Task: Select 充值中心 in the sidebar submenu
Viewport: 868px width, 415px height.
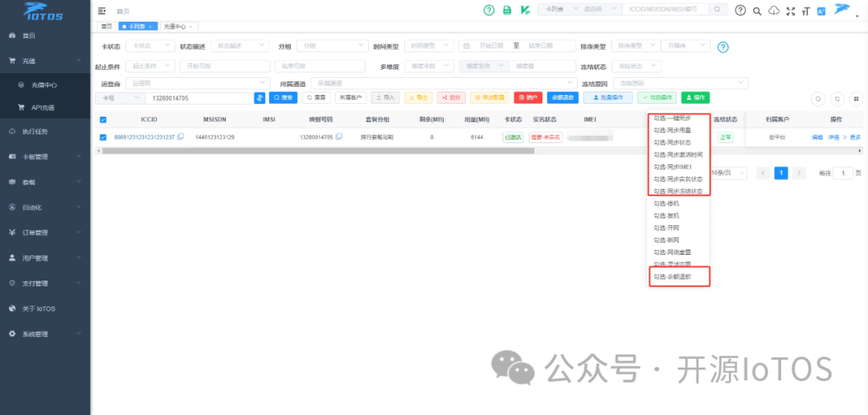Action: (45, 85)
